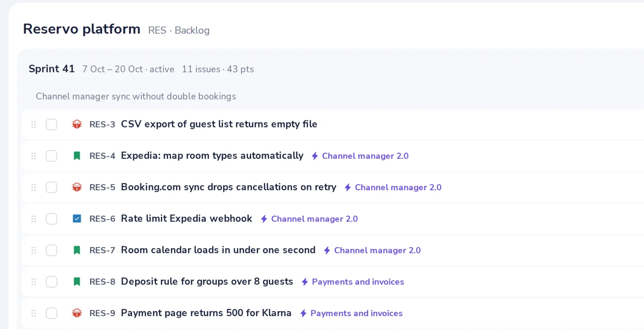Click the 'Reservo platform' project title
The height and width of the screenshot is (329, 644).
pos(82,29)
